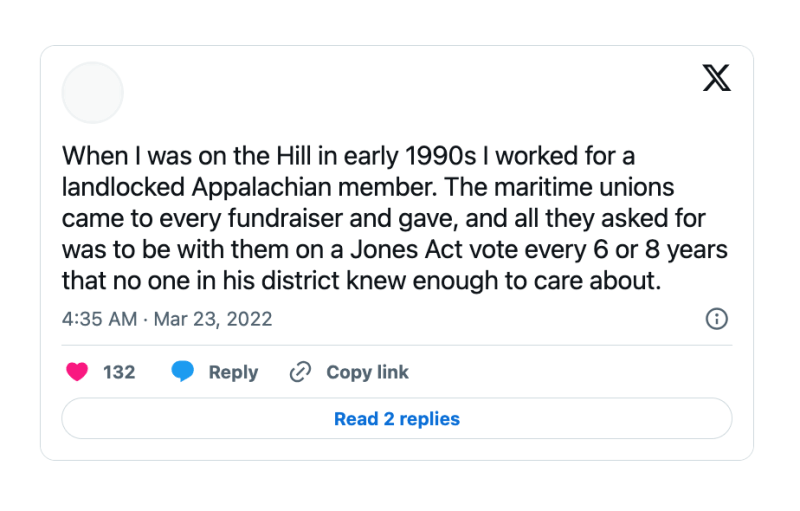Click the word replies in the button
800x511 pixels.
[430, 419]
